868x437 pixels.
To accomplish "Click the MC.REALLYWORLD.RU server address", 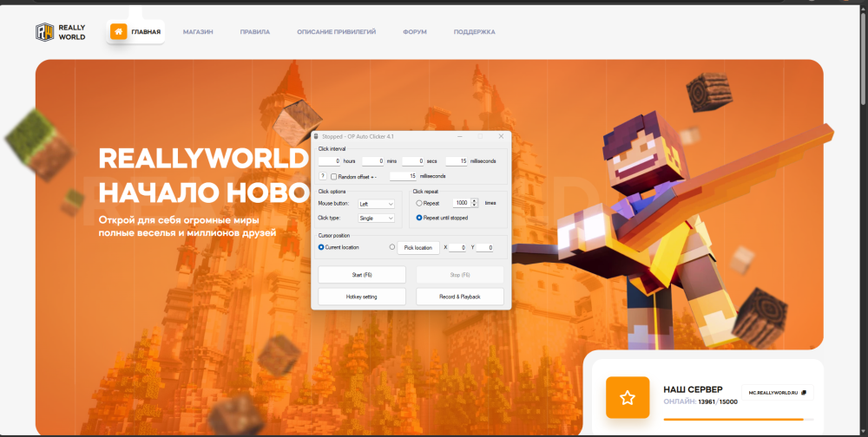I will [773, 393].
